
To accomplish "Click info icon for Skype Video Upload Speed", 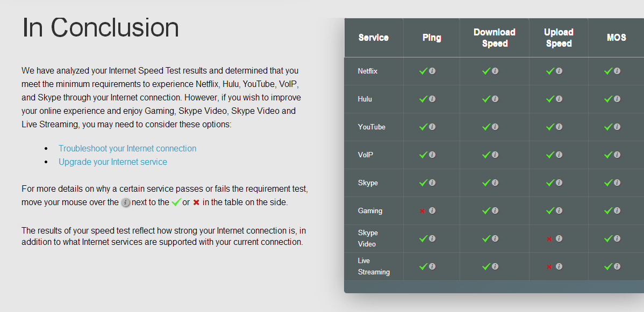I will tap(559, 238).
